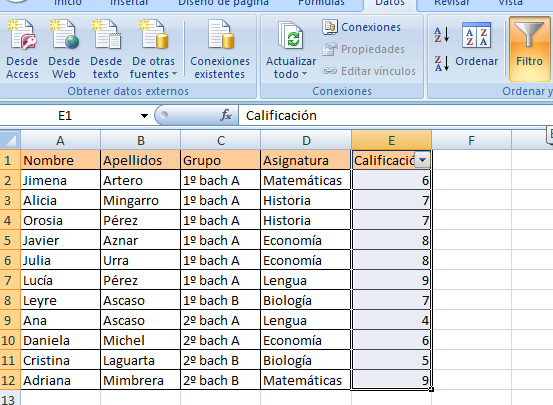Select row 12 header
The image size is (553, 405).
[x=10, y=380]
